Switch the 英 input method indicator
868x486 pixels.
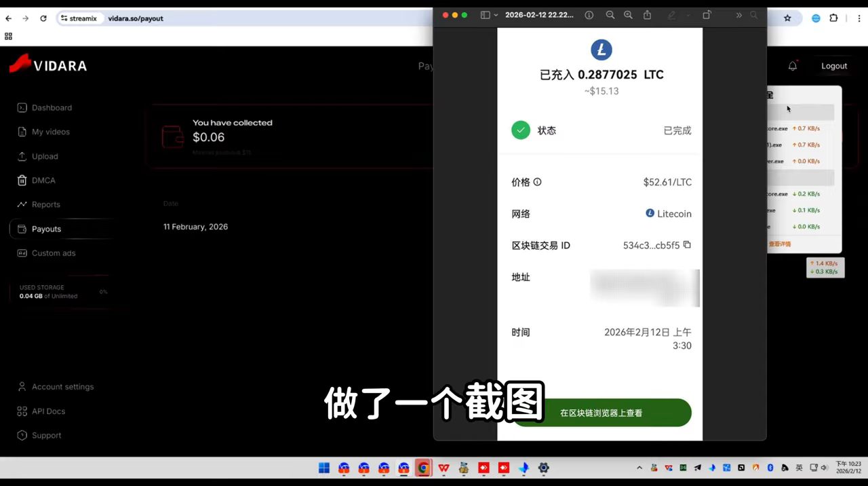point(800,468)
